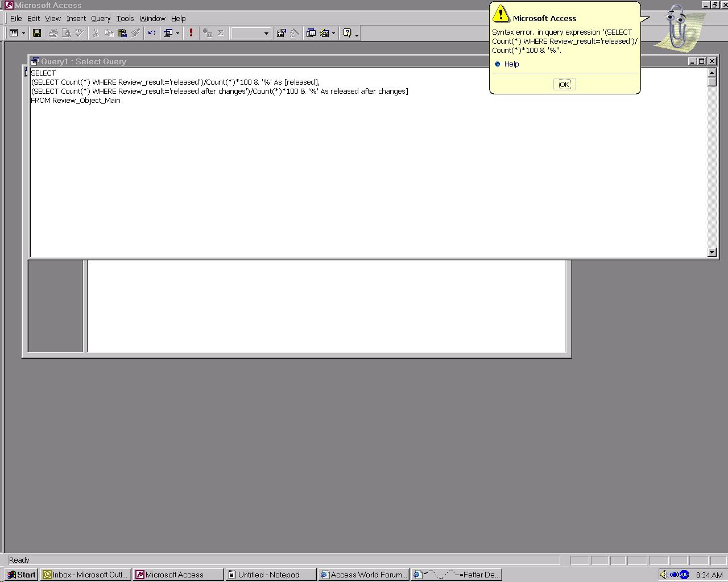Image resolution: width=728 pixels, height=582 pixels.
Task: Click the Paste clipboard icon
Action: click(x=122, y=33)
